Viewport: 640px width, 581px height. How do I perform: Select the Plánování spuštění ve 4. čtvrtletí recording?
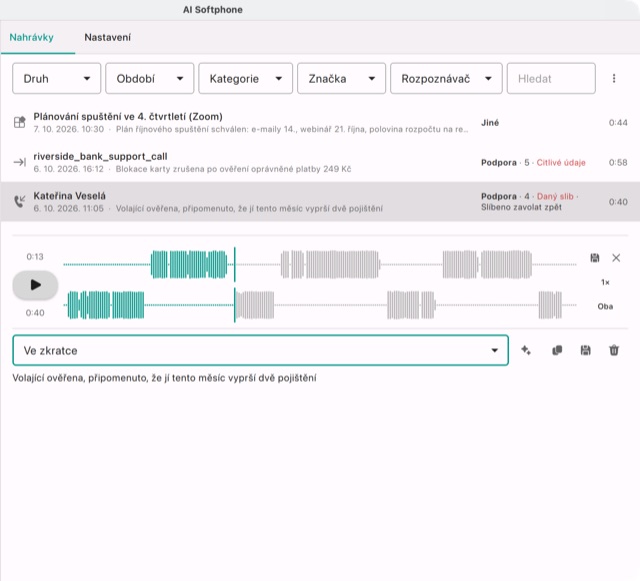[x=320, y=122]
